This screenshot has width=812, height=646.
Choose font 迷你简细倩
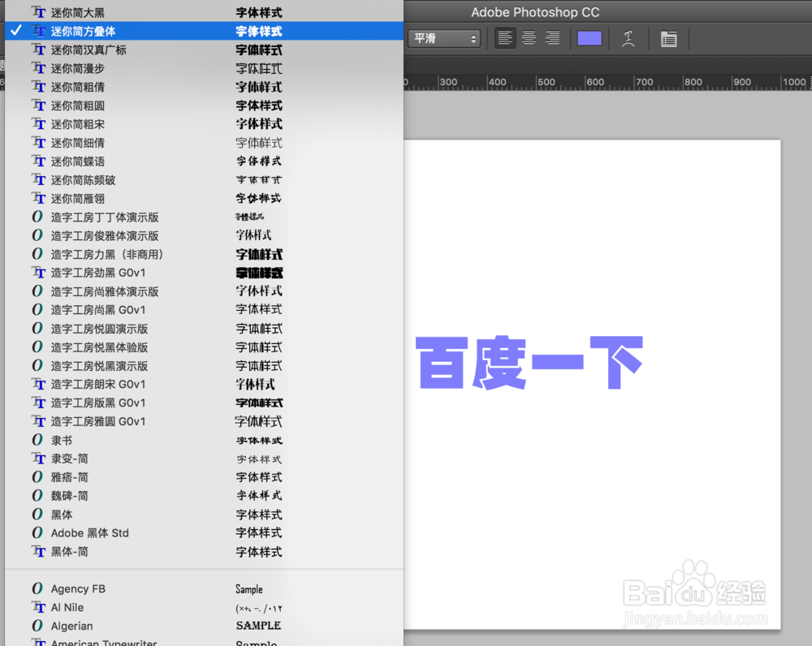(x=204, y=143)
